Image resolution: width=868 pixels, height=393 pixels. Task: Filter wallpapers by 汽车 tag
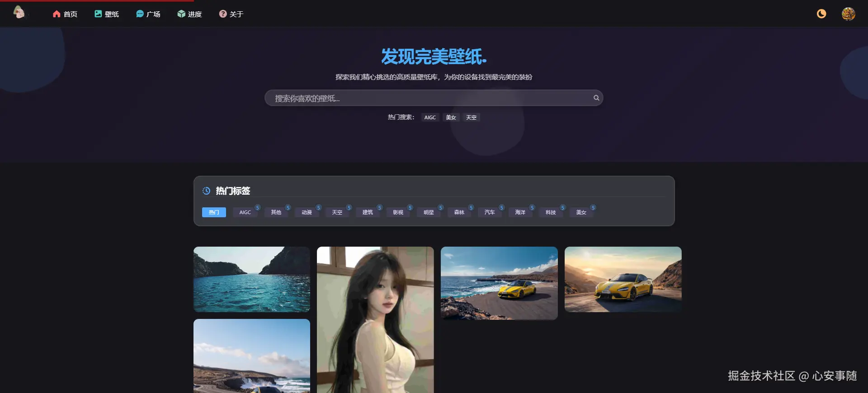[490, 212]
